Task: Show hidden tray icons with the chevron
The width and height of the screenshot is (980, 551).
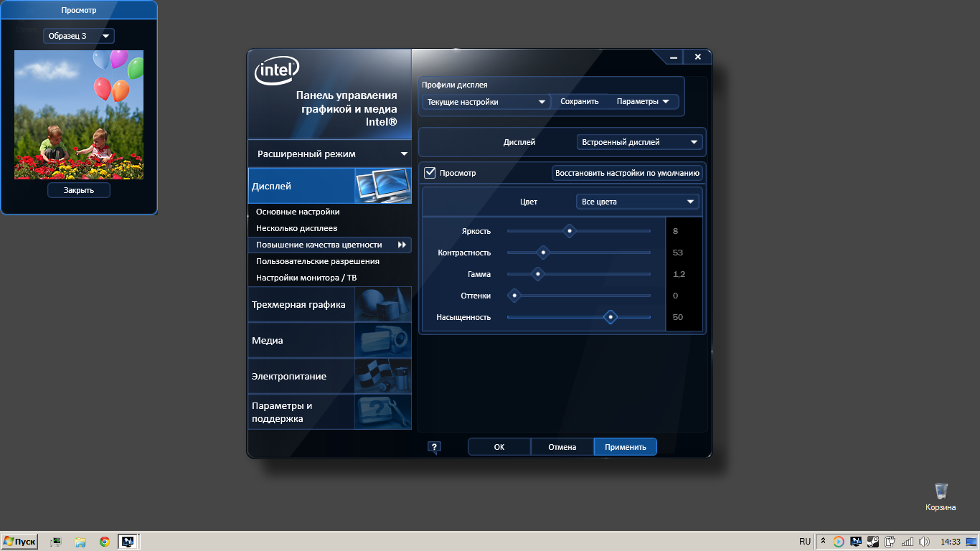Action: click(x=824, y=542)
